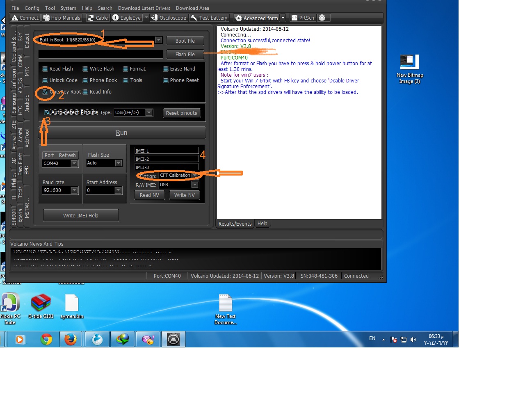Enable the Phone Reset checkbox

pyautogui.click(x=166, y=80)
